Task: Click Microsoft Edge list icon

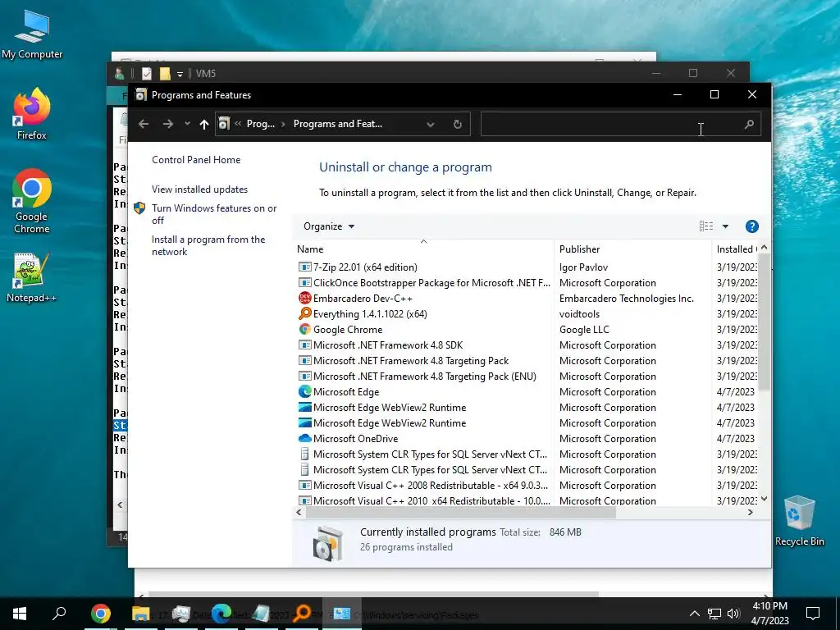Action: [305, 391]
